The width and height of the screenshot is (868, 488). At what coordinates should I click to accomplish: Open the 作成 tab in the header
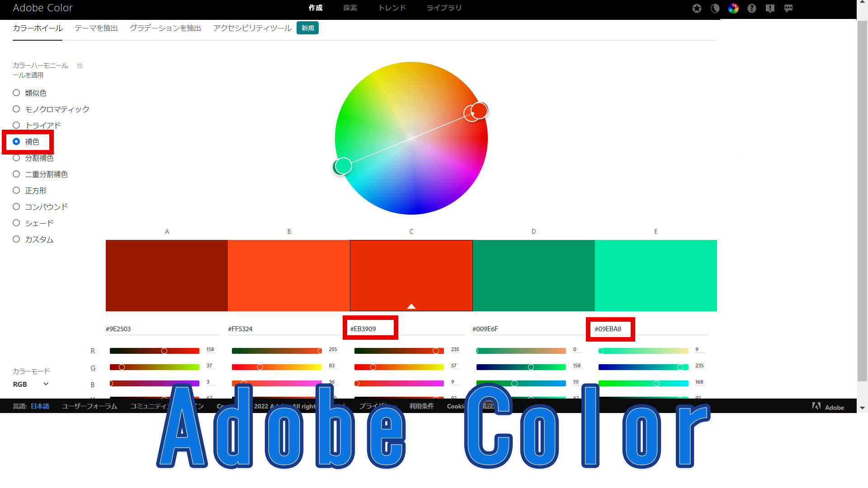pos(316,8)
